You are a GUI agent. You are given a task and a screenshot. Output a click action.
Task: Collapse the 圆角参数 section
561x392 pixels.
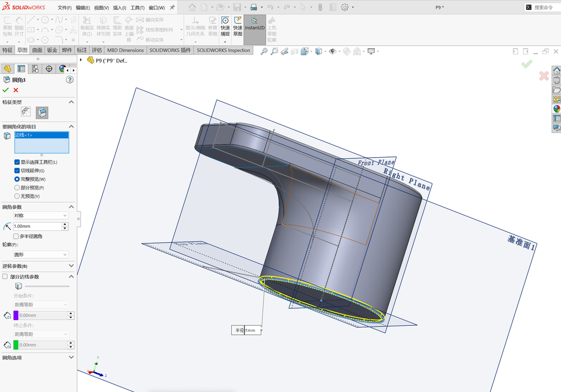71,207
